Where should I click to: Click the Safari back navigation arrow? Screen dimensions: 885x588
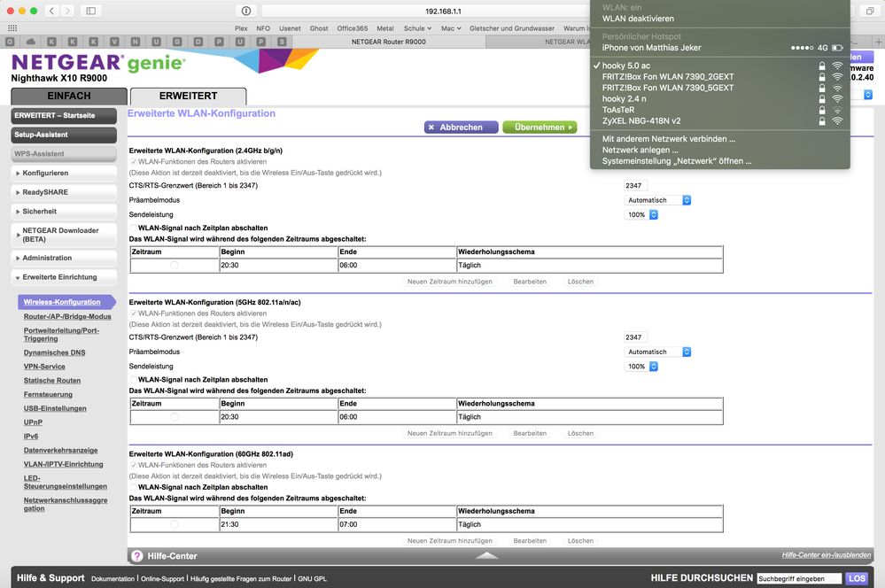[52, 11]
